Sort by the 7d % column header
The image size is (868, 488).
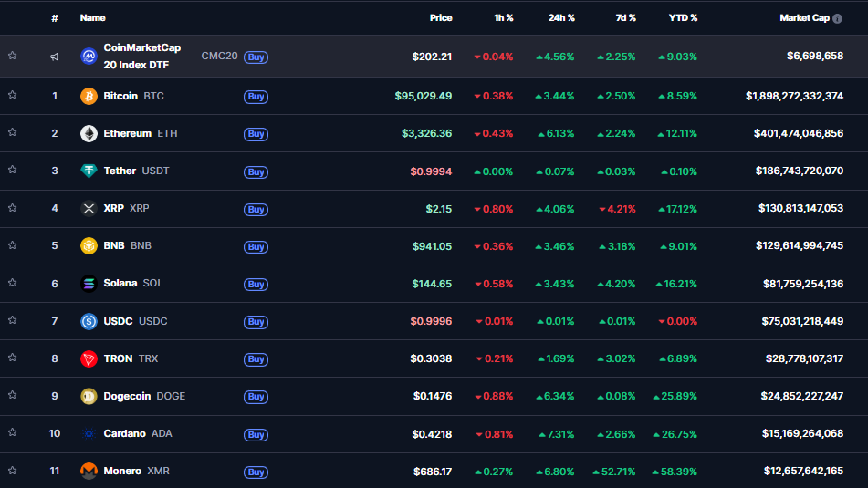[625, 17]
